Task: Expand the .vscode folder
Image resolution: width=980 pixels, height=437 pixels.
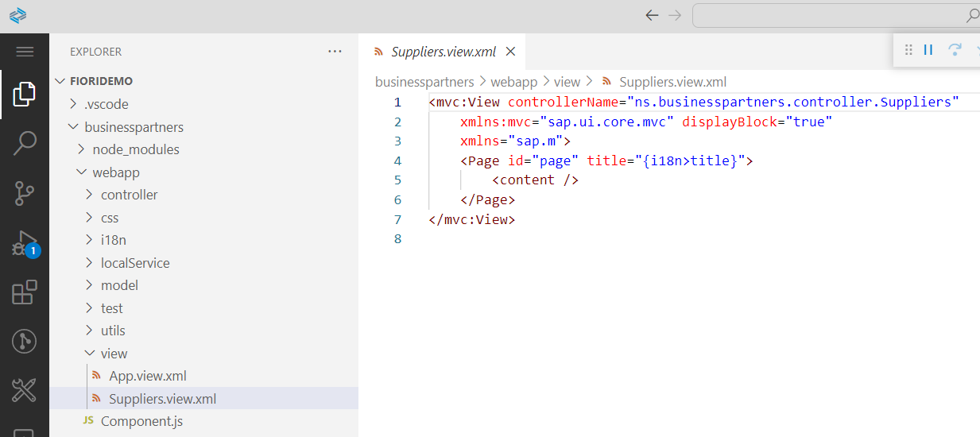Action: (74, 104)
